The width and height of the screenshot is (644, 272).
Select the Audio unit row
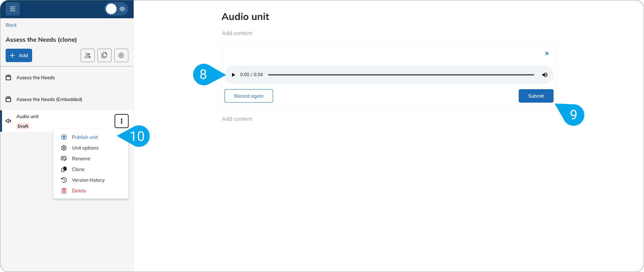(67, 121)
